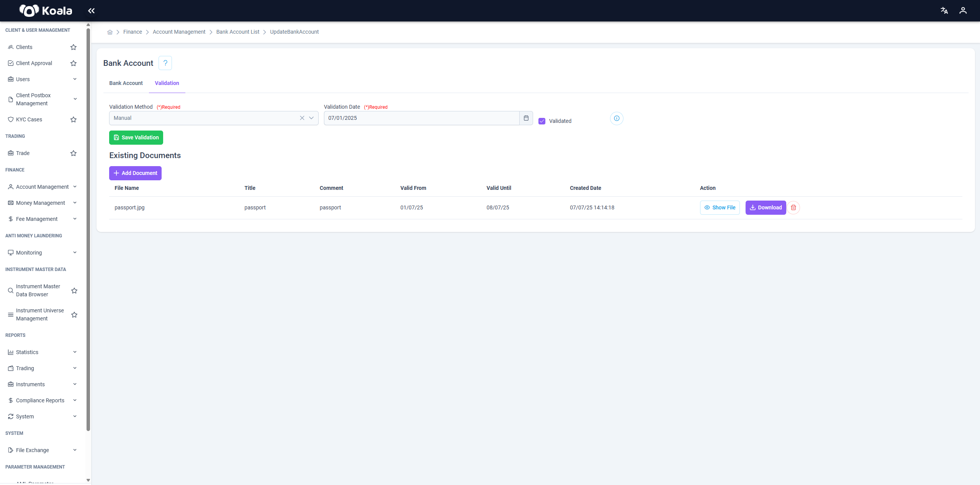Screen dimensions: 980x485
Task: Expand Client Postbox Management
Action: 42,99
